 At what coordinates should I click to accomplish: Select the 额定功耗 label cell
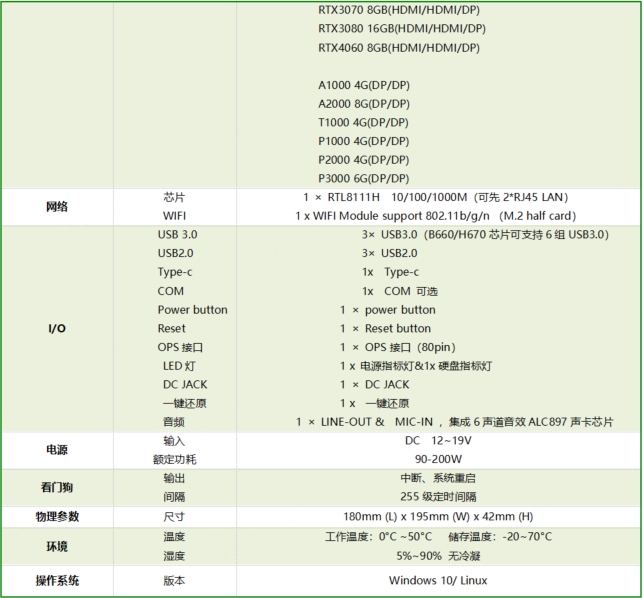[x=174, y=459]
